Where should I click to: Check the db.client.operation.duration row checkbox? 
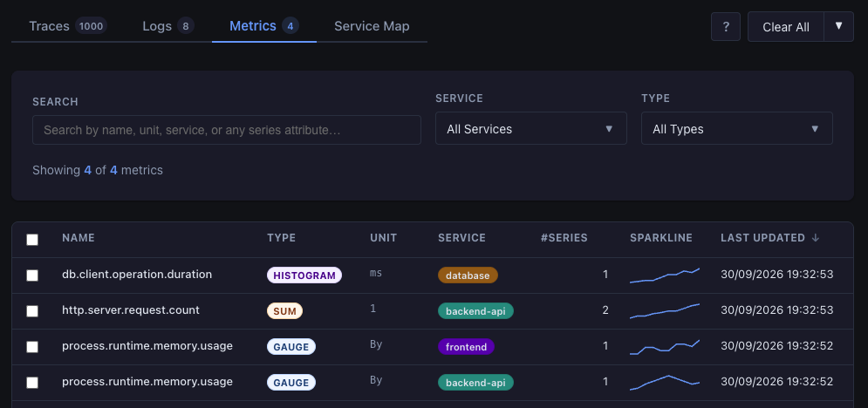point(32,275)
